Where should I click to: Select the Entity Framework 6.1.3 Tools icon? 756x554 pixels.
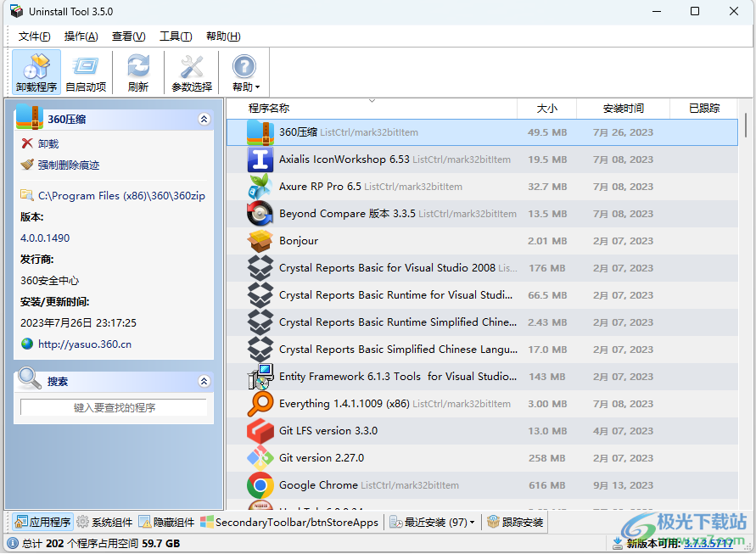(x=260, y=377)
